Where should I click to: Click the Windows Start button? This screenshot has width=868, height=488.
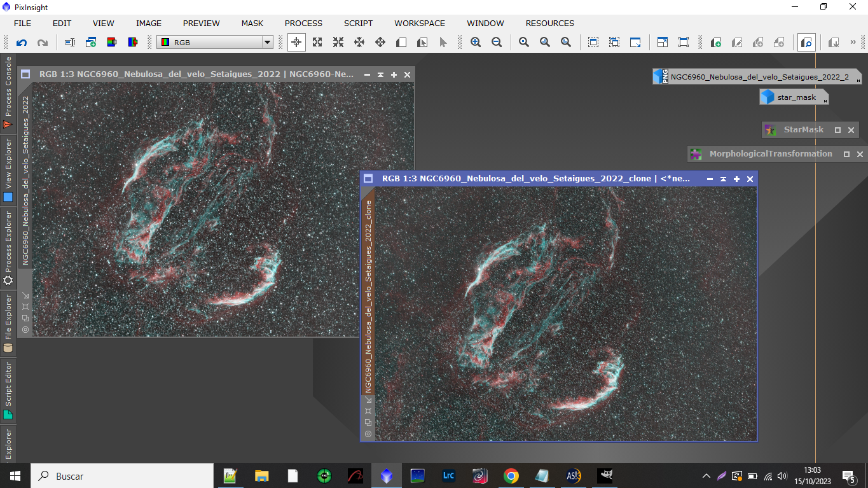(15, 476)
